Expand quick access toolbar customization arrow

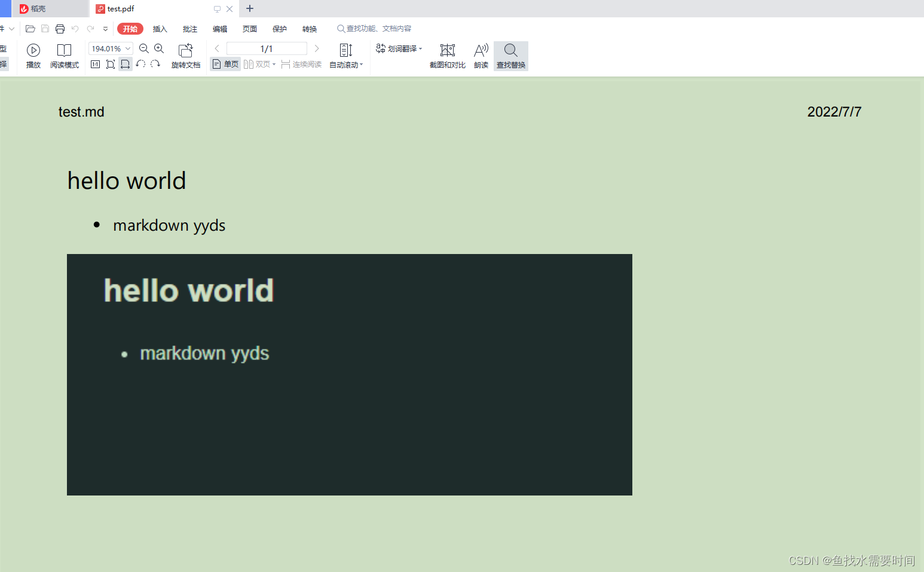pyautogui.click(x=105, y=29)
